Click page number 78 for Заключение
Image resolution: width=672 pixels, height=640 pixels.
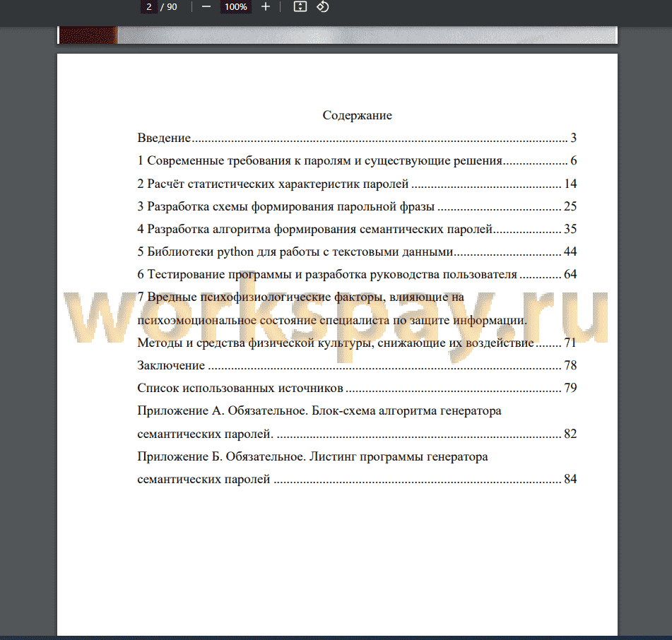tap(570, 365)
